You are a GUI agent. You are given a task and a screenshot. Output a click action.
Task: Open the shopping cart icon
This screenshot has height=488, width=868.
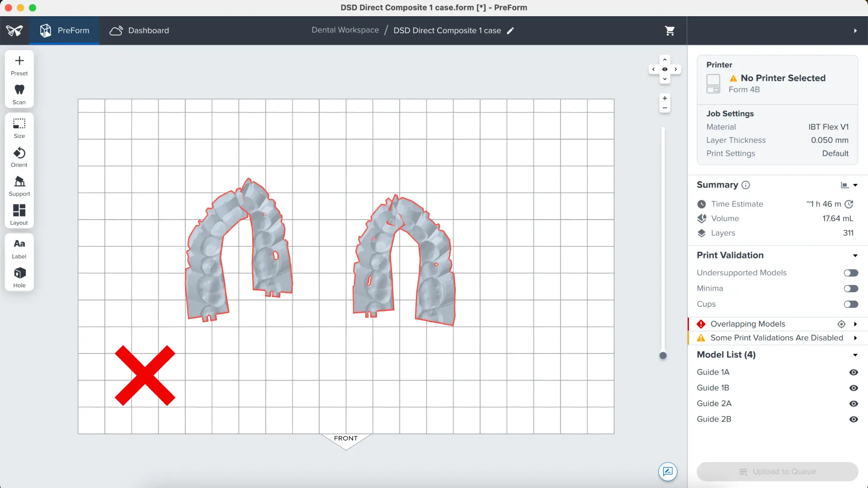pos(670,30)
